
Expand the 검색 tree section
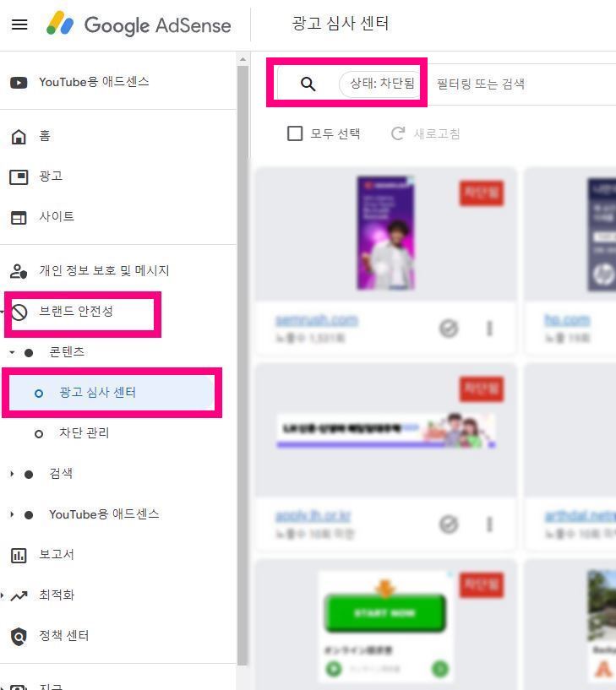(12, 474)
